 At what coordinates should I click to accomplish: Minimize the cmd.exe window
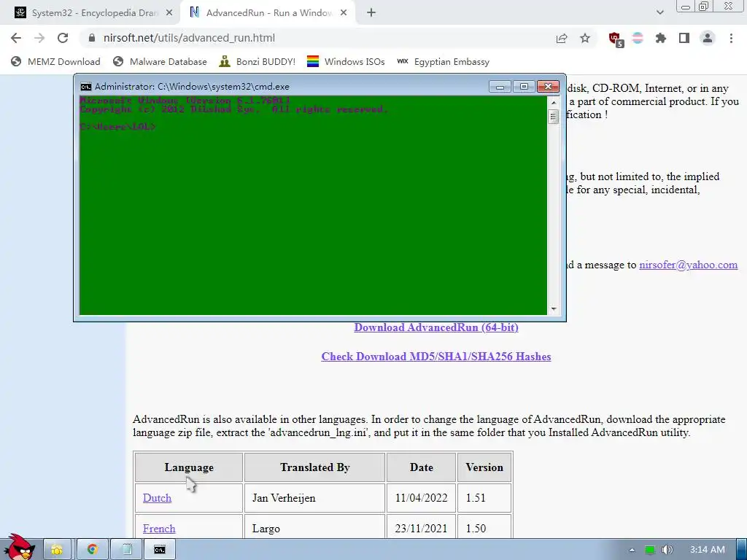coord(500,87)
